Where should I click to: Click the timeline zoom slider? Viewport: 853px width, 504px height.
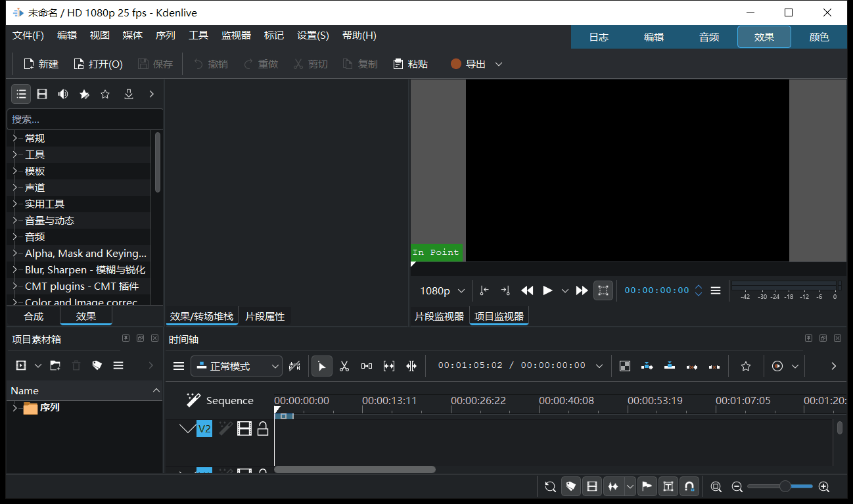[780, 487]
